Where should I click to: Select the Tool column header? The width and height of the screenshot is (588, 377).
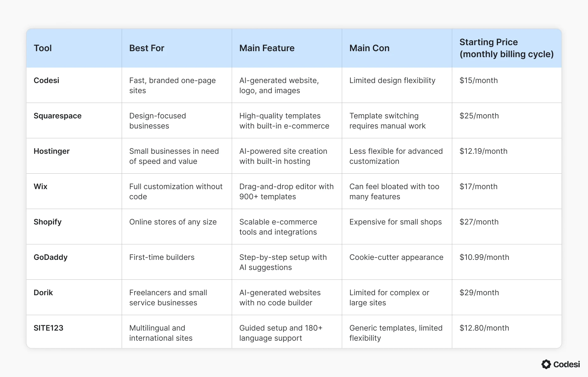pos(43,48)
